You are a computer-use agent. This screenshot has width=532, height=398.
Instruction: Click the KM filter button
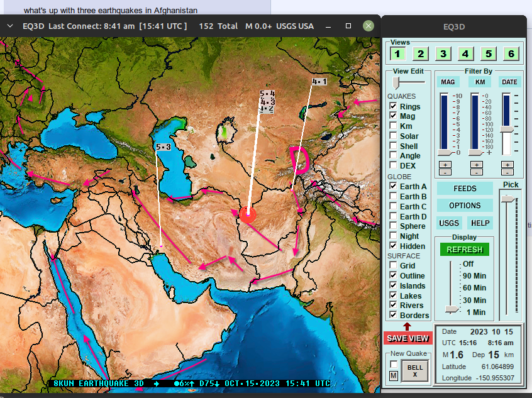coord(480,82)
